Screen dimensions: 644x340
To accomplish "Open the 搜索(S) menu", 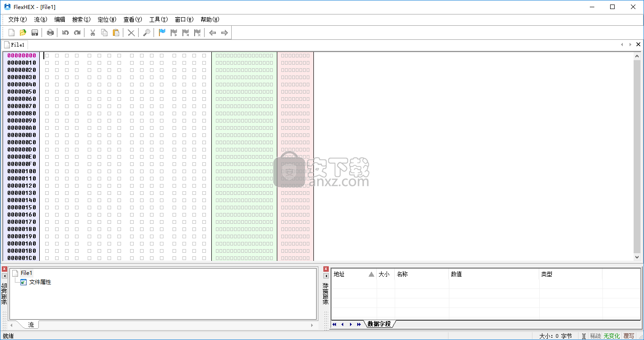I will pyautogui.click(x=82, y=19).
